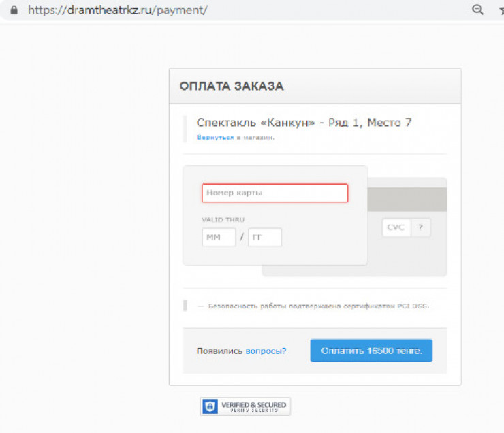This screenshot has width=504, height=433.
Task: Click the PCI DSS security notice text
Action: click(x=318, y=306)
